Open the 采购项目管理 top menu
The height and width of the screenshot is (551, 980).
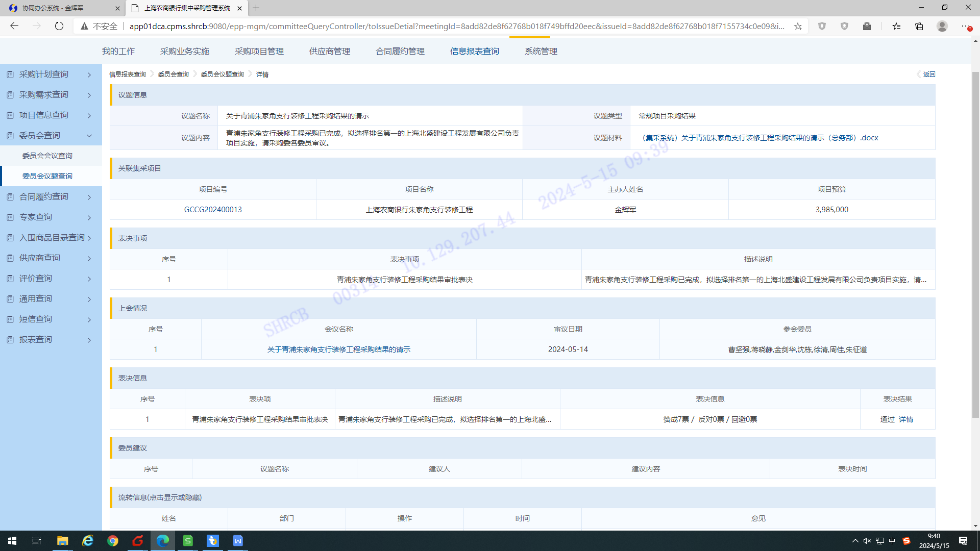[259, 51]
